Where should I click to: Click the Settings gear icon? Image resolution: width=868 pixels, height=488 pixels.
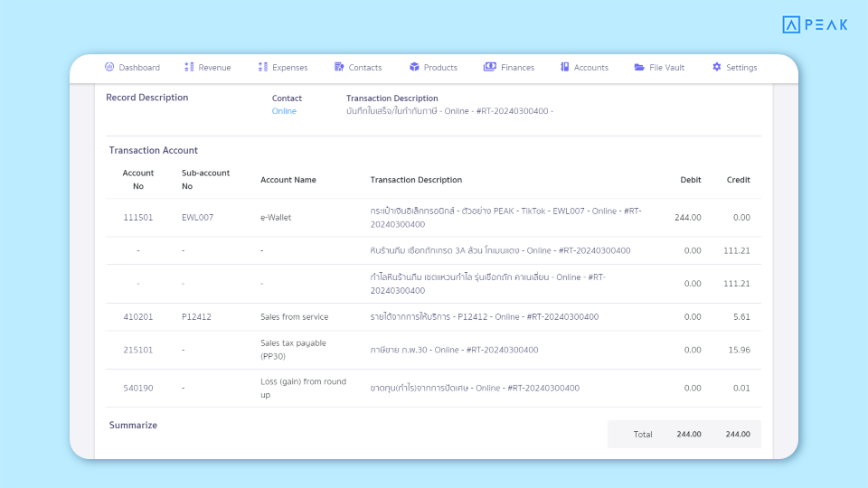pos(717,67)
